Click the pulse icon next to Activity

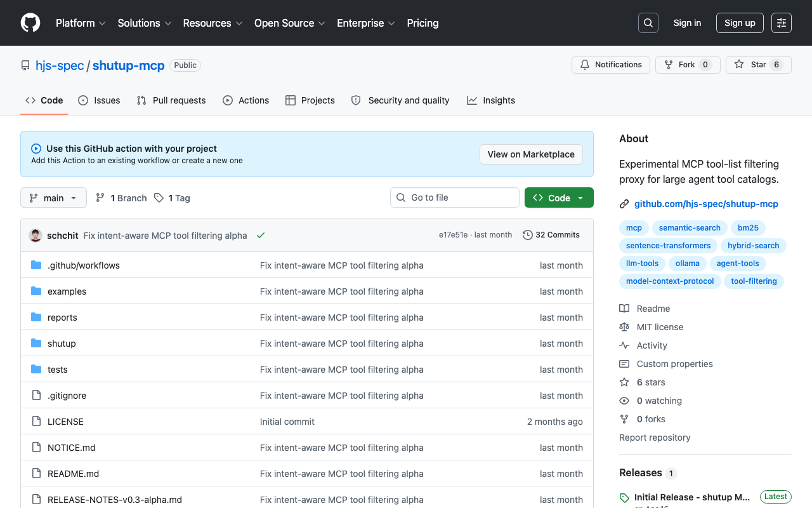(624, 345)
